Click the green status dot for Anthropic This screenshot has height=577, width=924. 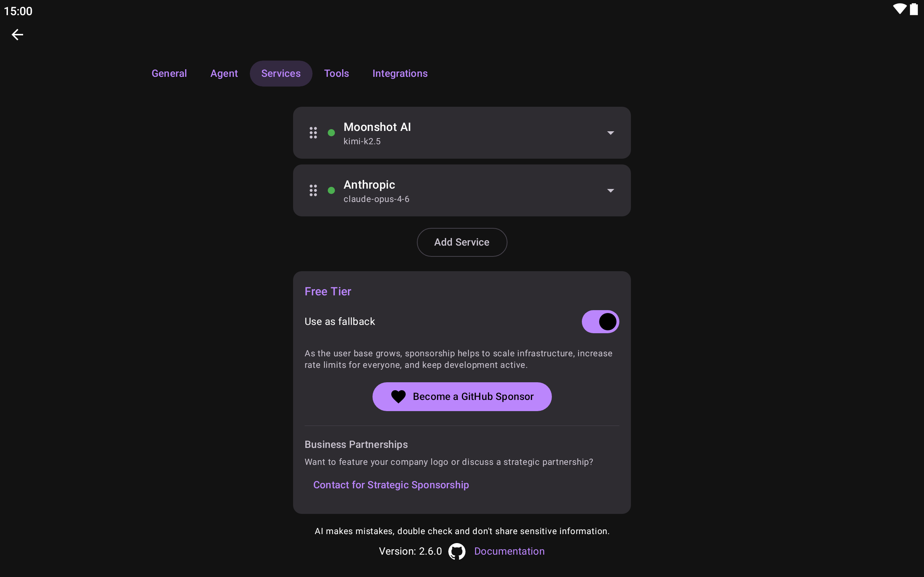point(331,190)
